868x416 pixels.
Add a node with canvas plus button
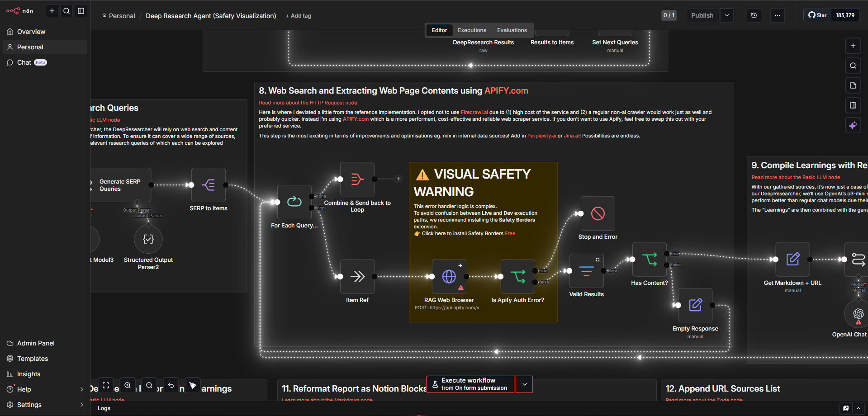pos(853,46)
